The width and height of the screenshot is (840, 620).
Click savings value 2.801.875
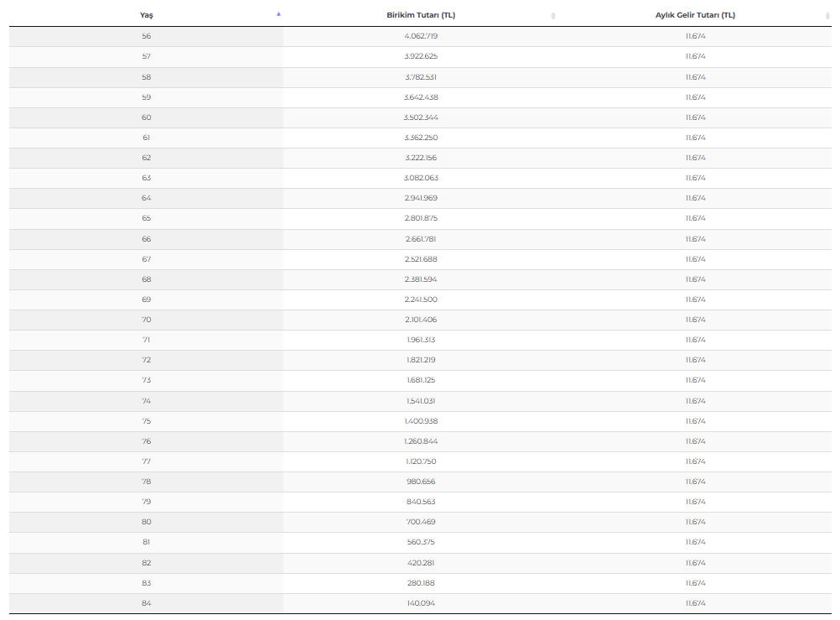[x=421, y=218]
